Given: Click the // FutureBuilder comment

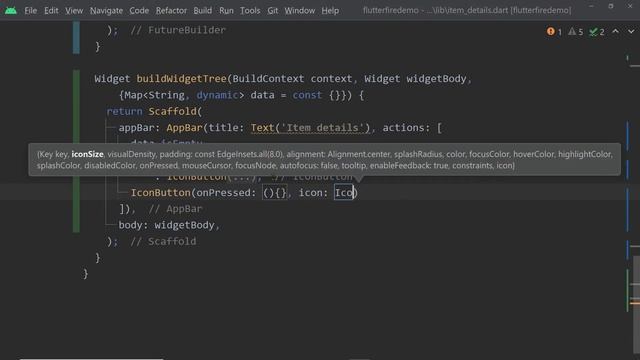Looking at the screenshot, I should (178, 30).
